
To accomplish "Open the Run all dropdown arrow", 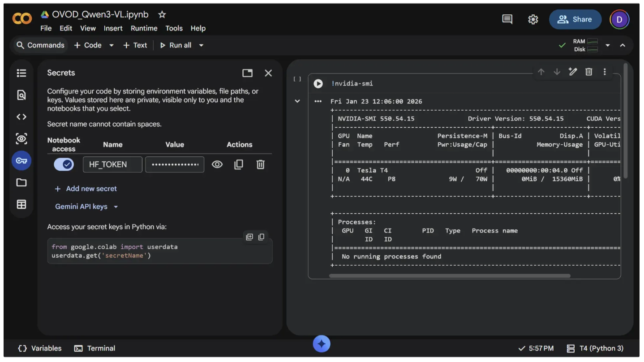I will (202, 45).
